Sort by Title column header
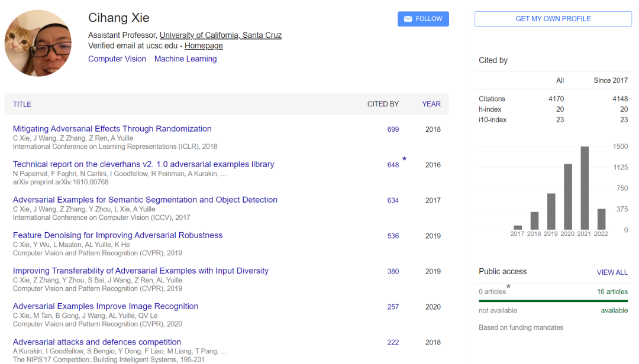The width and height of the screenshot is (639, 364). pyautogui.click(x=22, y=104)
